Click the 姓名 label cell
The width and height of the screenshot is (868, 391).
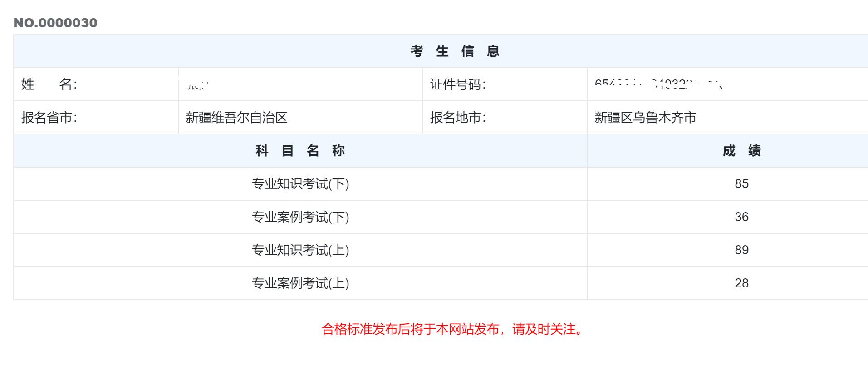96,84
